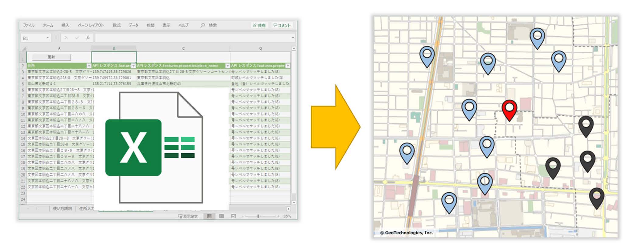This screenshot has width=644, height=249.
Task: Open the place_name column filter dropdown
Action: click(x=228, y=66)
